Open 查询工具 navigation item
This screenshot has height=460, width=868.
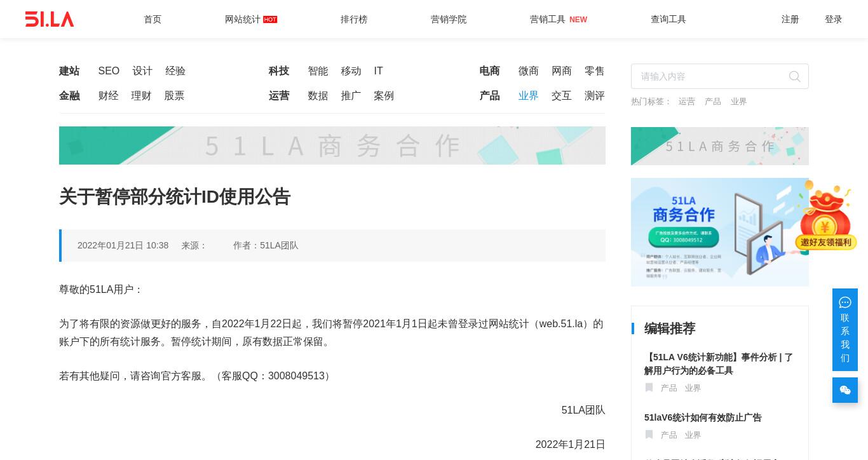click(x=668, y=19)
